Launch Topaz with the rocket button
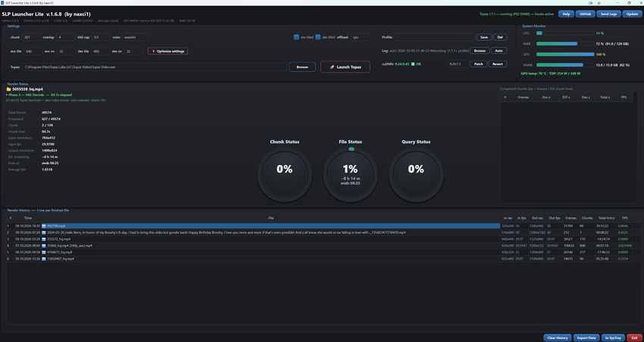The height and width of the screenshot is (342, 644). click(x=345, y=67)
